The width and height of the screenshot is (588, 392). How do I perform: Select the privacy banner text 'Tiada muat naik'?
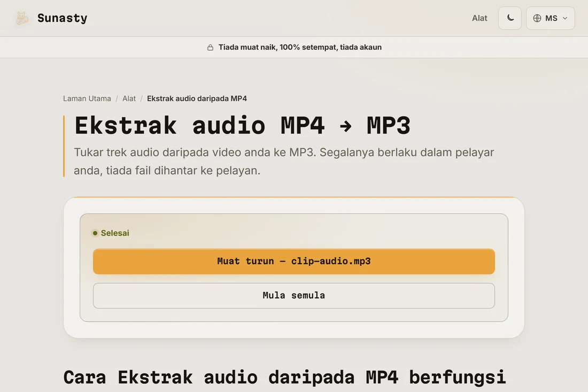tap(247, 47)
